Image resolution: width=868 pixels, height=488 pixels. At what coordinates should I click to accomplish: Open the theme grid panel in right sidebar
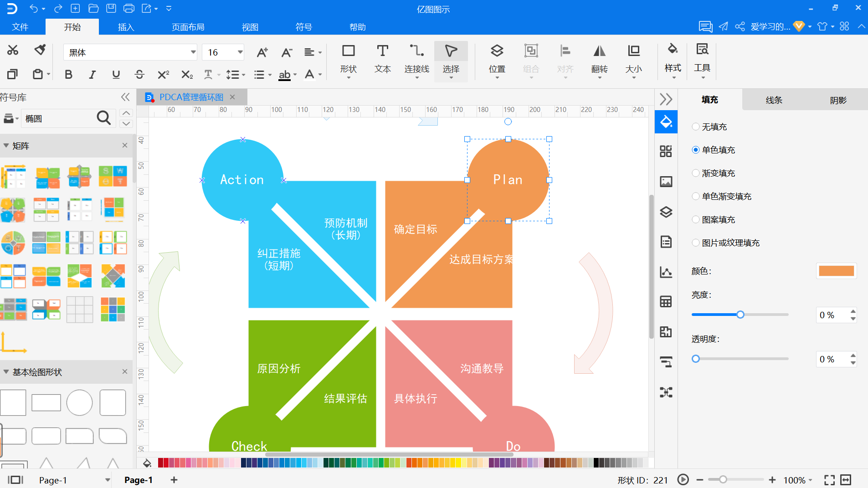666,151
